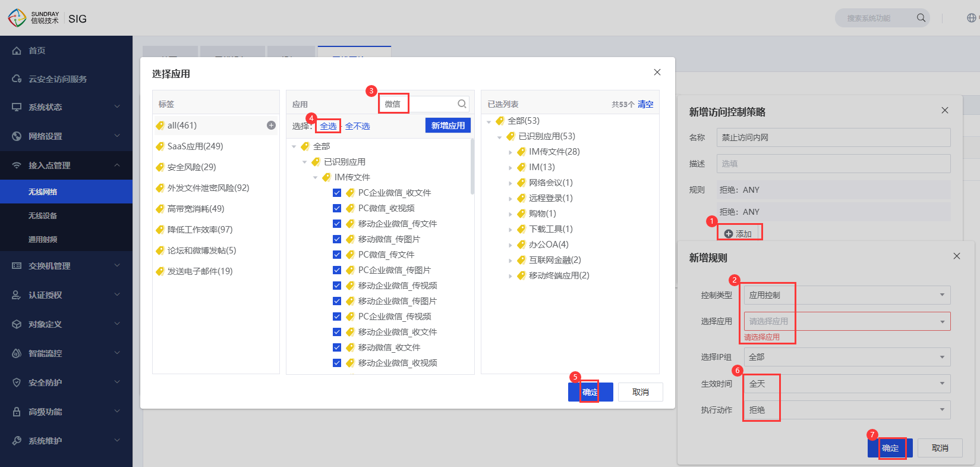Uncheck PC微信_收视频 checkbox
This screenshot has height=467, width=980.
337,208
